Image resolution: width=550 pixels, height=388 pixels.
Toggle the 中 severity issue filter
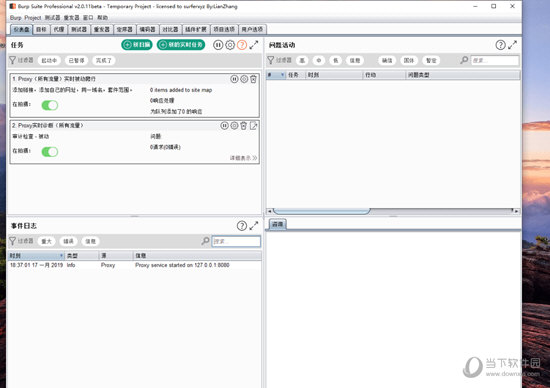318,60
